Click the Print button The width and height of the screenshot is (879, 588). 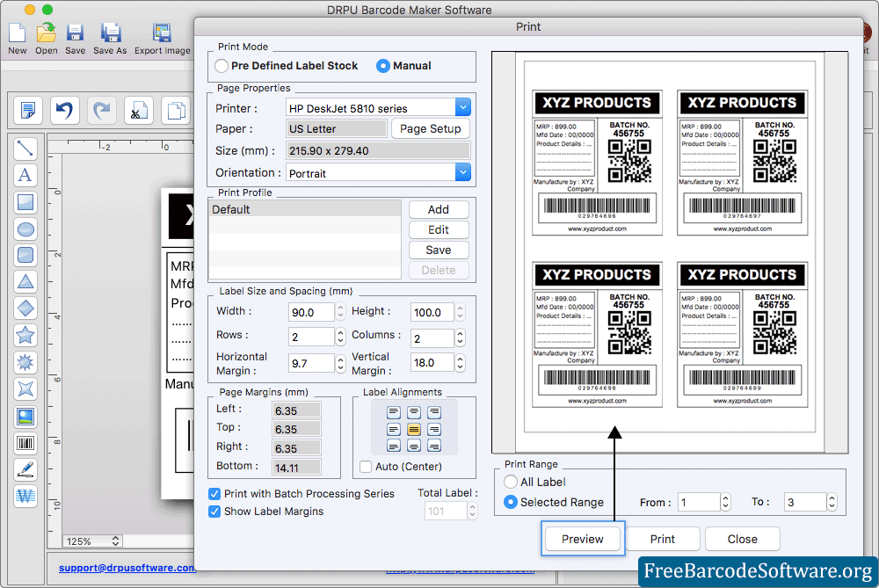pyautogui.click(x=663, y=540)
